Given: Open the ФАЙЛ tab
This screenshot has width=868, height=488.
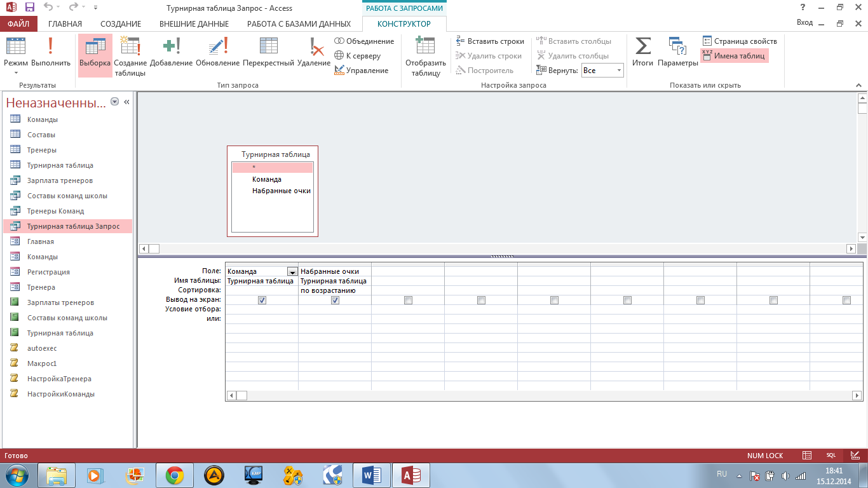Looking at the screenshot, I should (18, 24).
